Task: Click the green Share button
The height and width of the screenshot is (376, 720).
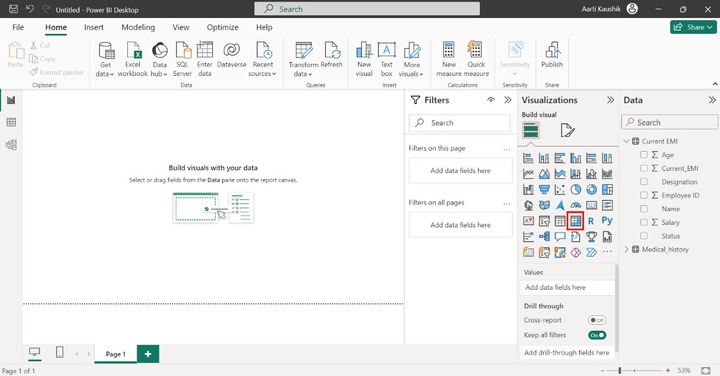Action: 693,27
